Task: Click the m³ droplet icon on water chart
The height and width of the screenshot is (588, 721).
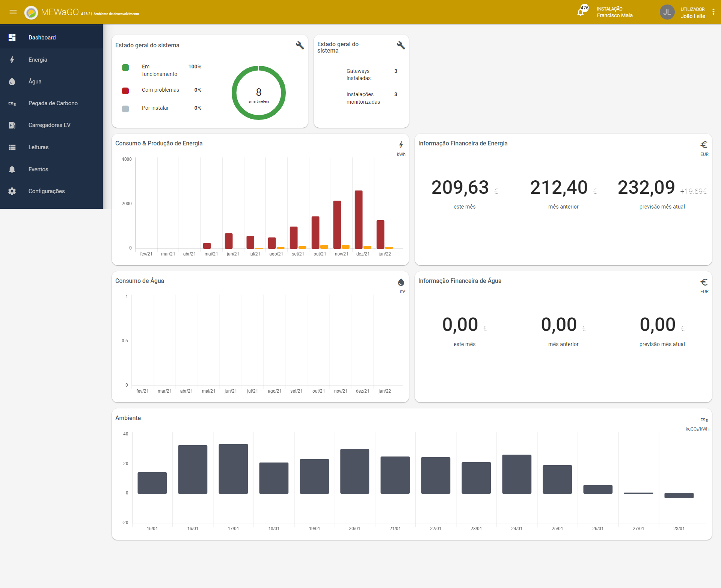Action: point(401,282)
